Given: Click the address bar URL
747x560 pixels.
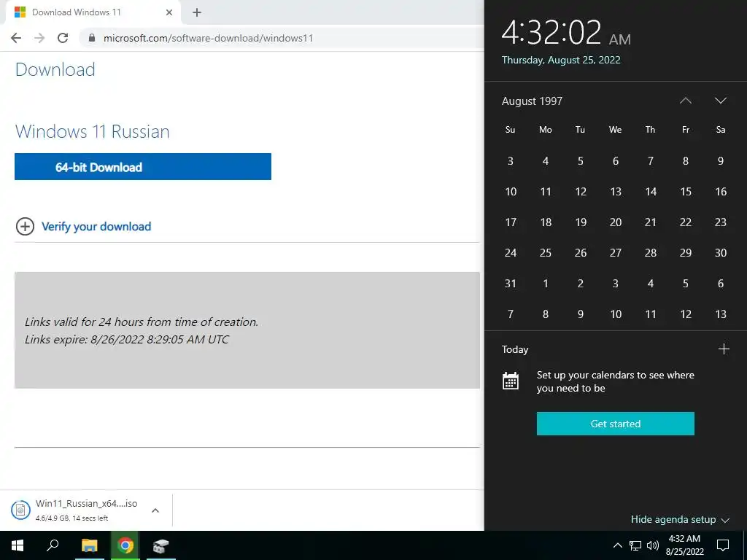Looking at the screenshot, I should pos(208,38).
